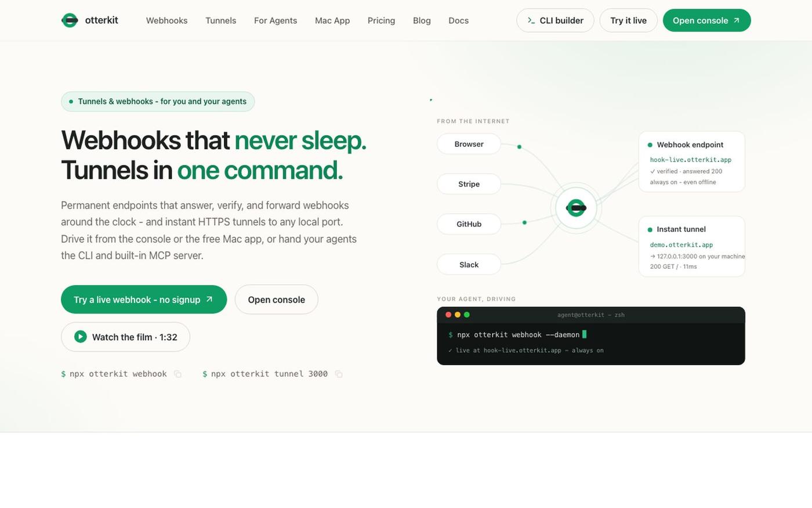Click the FROM THE INTERNET label

tap(473, 121)
